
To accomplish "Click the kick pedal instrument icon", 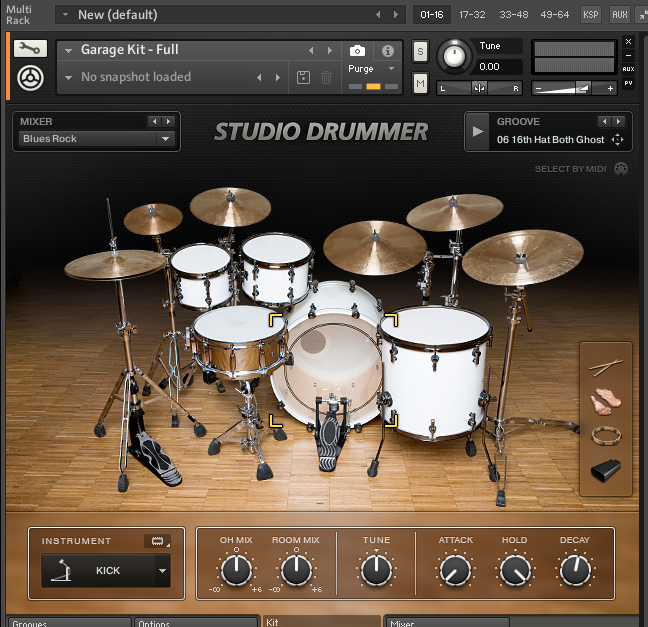I will coord(61,570).
